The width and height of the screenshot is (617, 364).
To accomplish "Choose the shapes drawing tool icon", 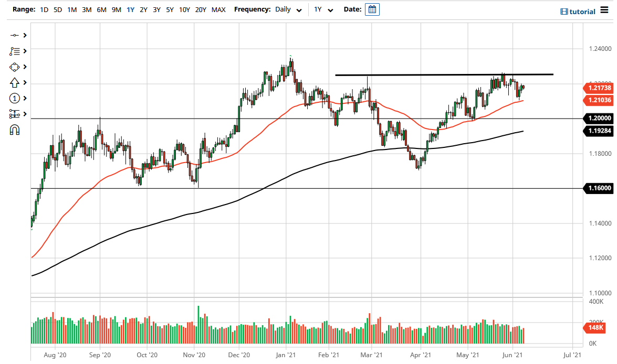I will pyautogui.click(x=15, y=67).
